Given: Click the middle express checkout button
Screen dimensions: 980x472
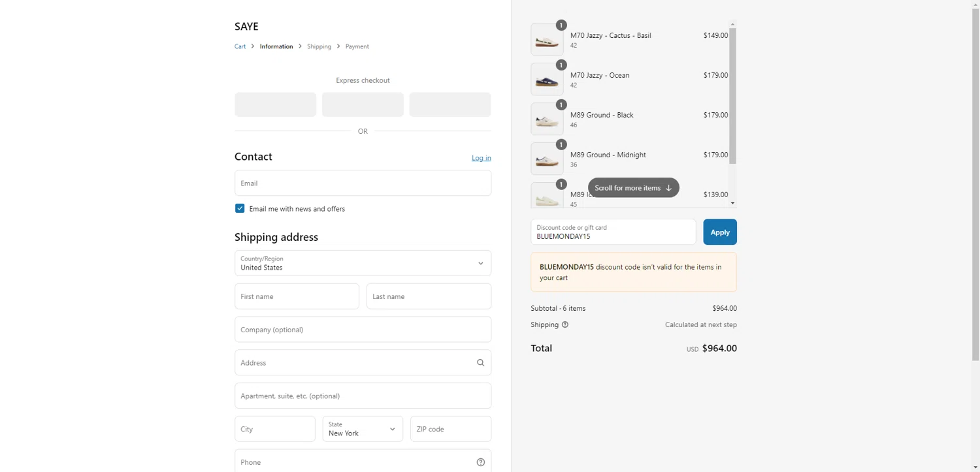Looking at the screenshot, I should pyautogui.click(x=363, y=104).
